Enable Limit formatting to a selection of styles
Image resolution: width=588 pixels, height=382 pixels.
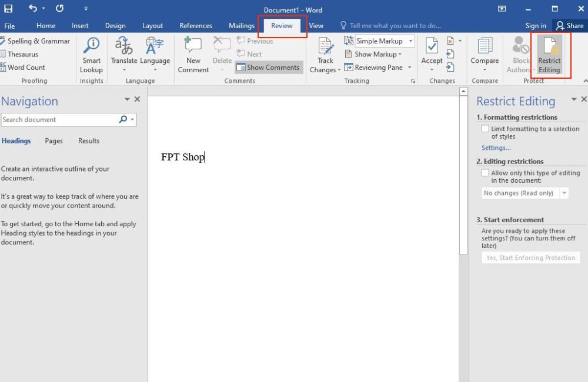(485, 129)
